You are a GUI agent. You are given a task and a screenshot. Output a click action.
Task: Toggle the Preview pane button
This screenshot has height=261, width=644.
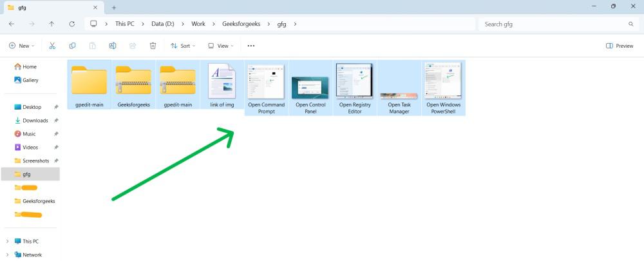click(620, 46)
